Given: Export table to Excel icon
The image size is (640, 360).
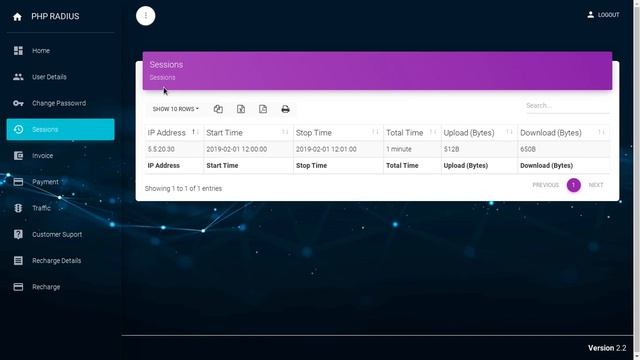Looking at the screenshot, I should coord(241,109).
